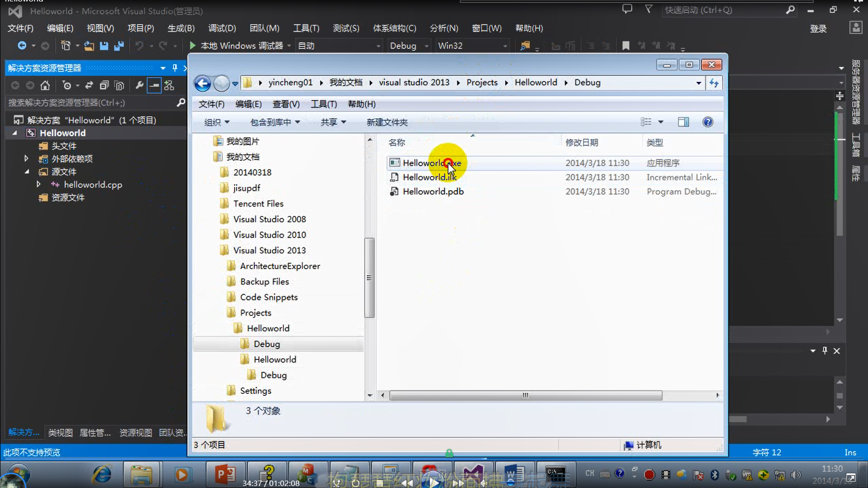
Task: Click the Navigate Backward toolbar icon in Visual Studio
Action: coord(22,45)
